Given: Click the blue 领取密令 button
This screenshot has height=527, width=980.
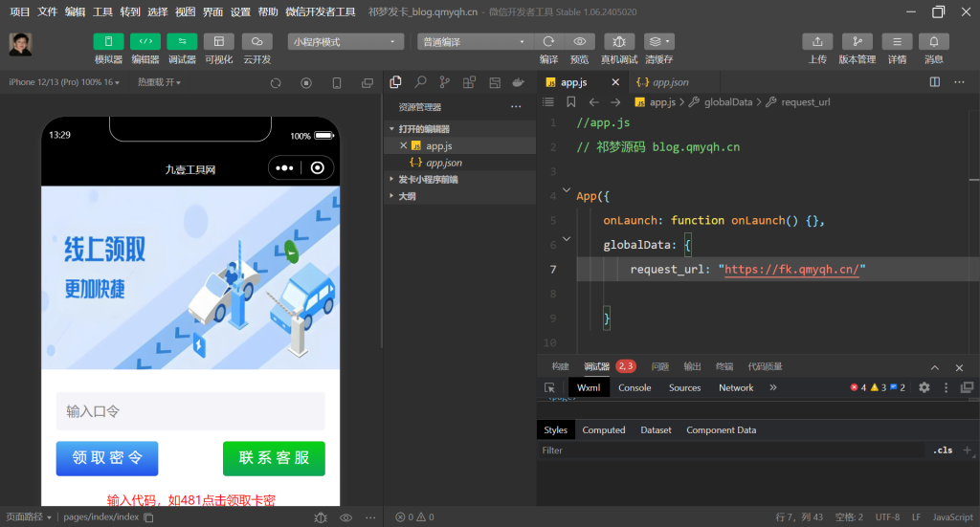Looking at the screenshot, I should tap(107, 458).
